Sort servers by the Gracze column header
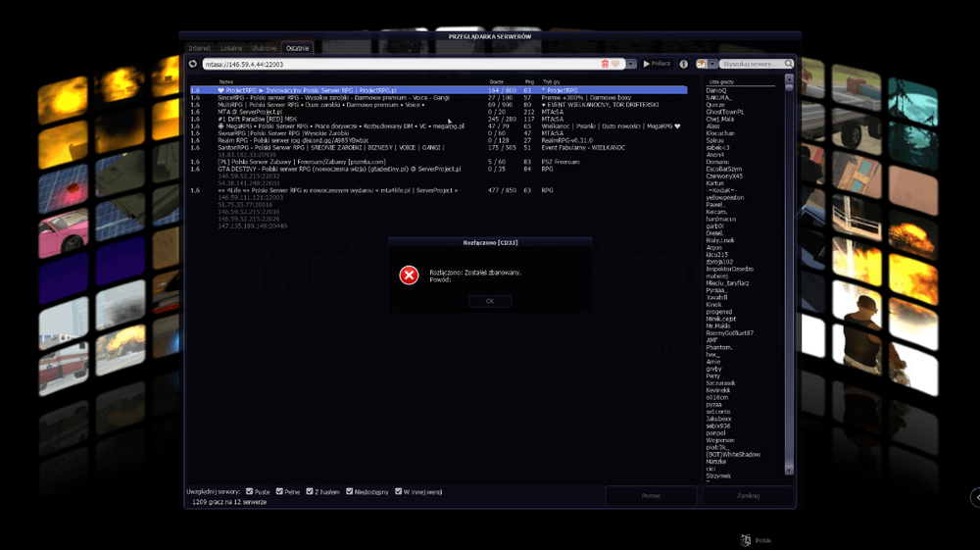The width and height of the screenshot is (980, 550). 497,82
